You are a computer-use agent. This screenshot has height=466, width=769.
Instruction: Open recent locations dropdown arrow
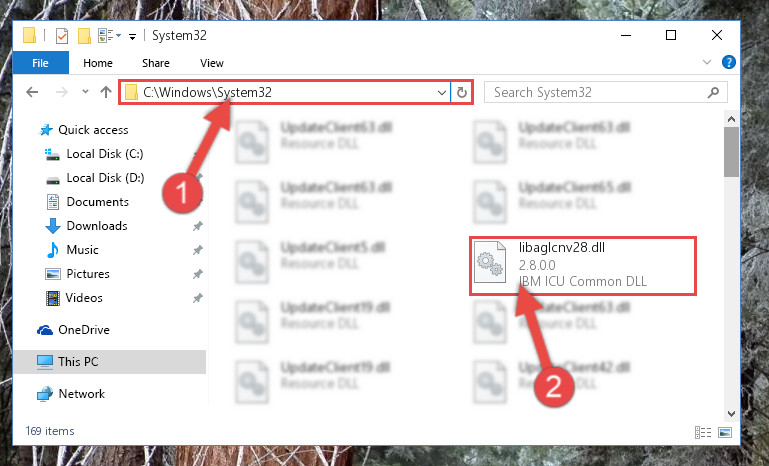[85, 92]
